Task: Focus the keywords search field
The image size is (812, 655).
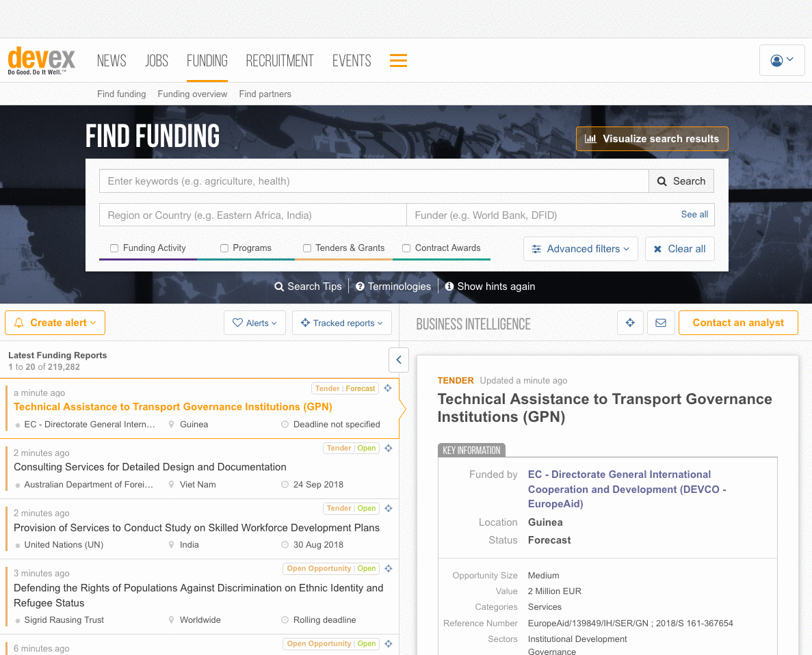Action: (374, 181)
